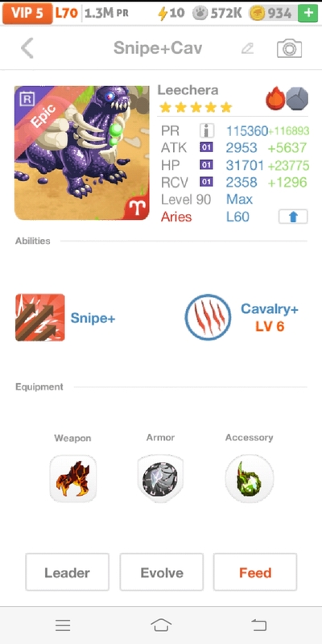The height and width of the screenshot is (644, 322).
Task: Set Leechera as Leader
Action: [x=68, y=572]
